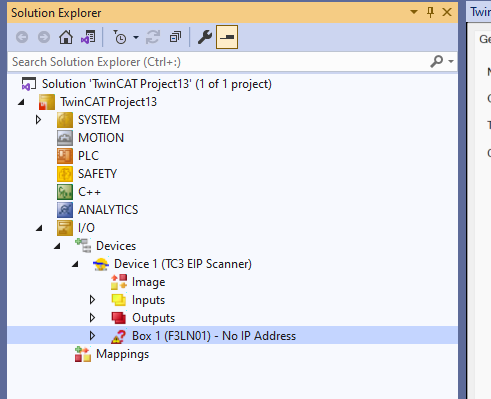Click the Mappings node icon
The image size is (491, 399).
pos(83,354)
